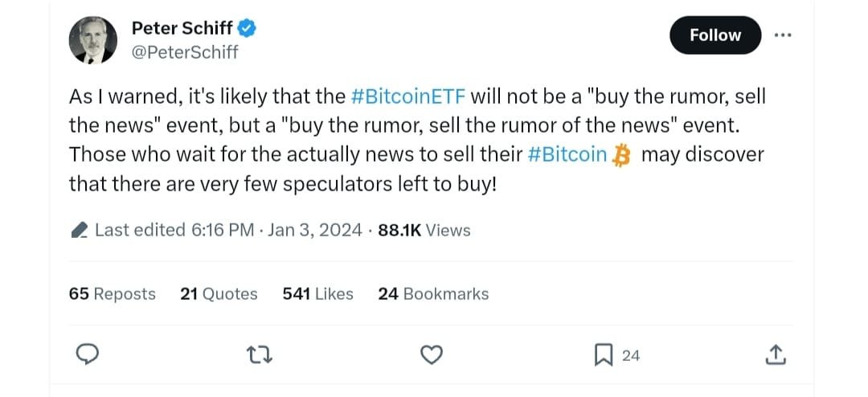
Task: Follow Peter Schiff
Action: coord(714,35)
